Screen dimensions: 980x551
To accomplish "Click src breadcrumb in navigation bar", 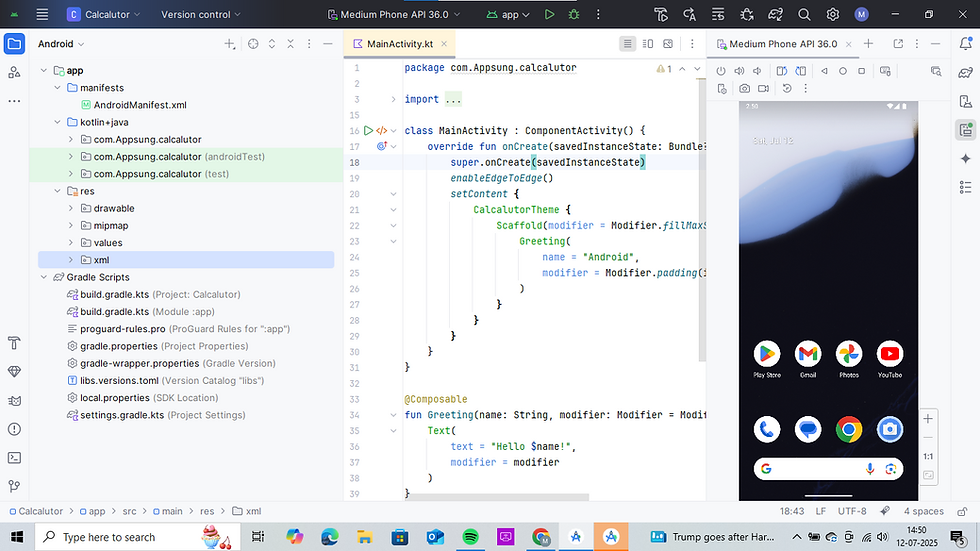I will click(x=129, y=511).
